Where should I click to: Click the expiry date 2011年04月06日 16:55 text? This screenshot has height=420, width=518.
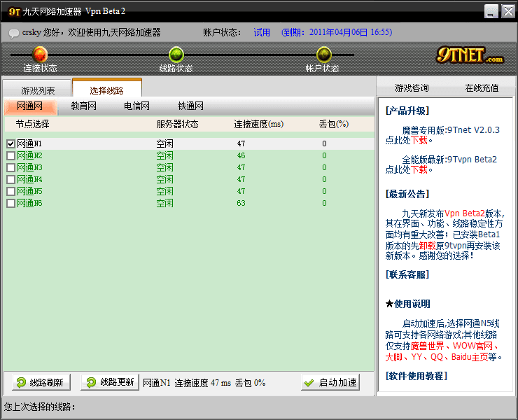[x=337, y=32]
